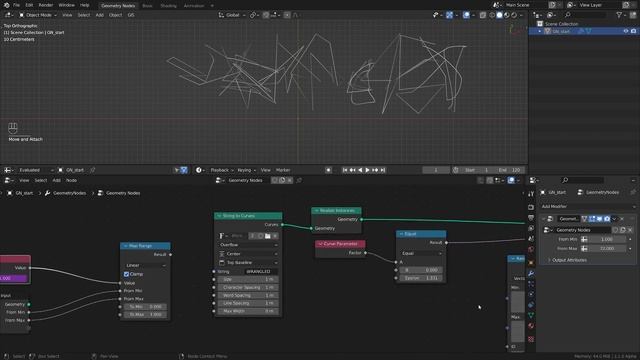Adjust Word Spacing slider on String node
The height and width of the screenshot is (360, 640).
248,295
